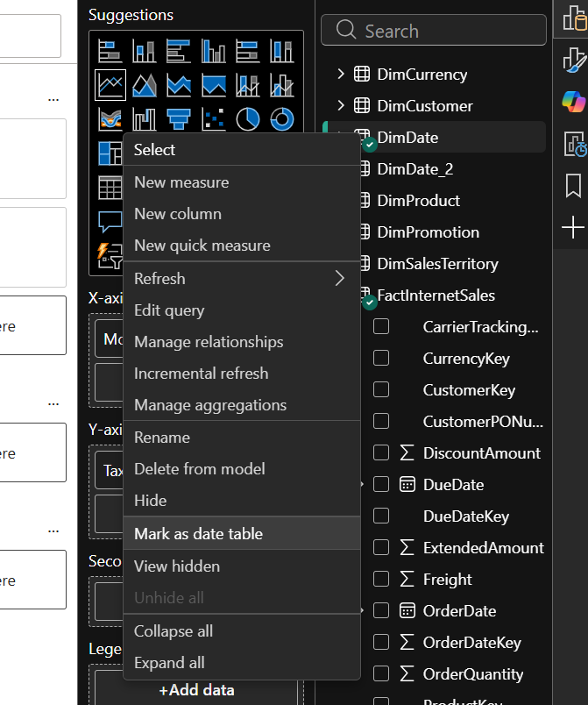
Task: Select Manage relationships option
Action: 209,342
